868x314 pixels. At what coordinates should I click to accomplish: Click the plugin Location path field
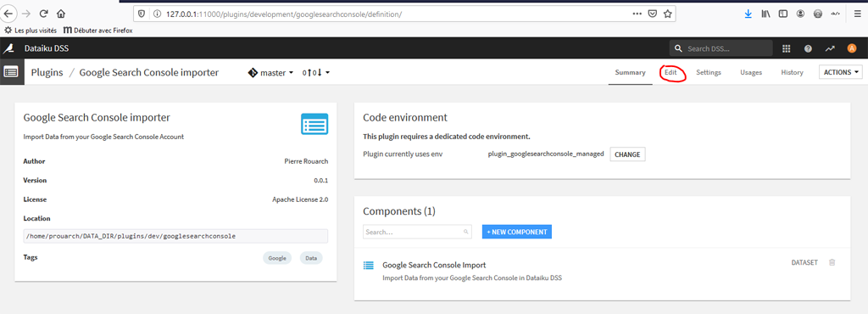(x=175, y=236)
